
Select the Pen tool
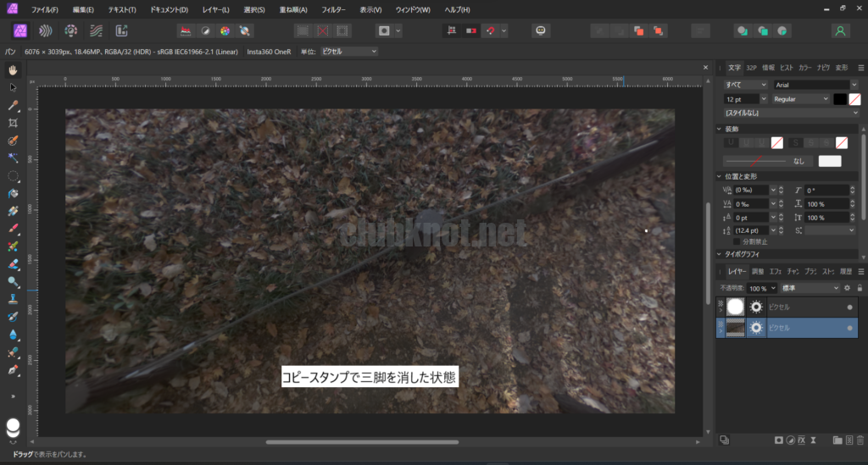tap(13, 370)
